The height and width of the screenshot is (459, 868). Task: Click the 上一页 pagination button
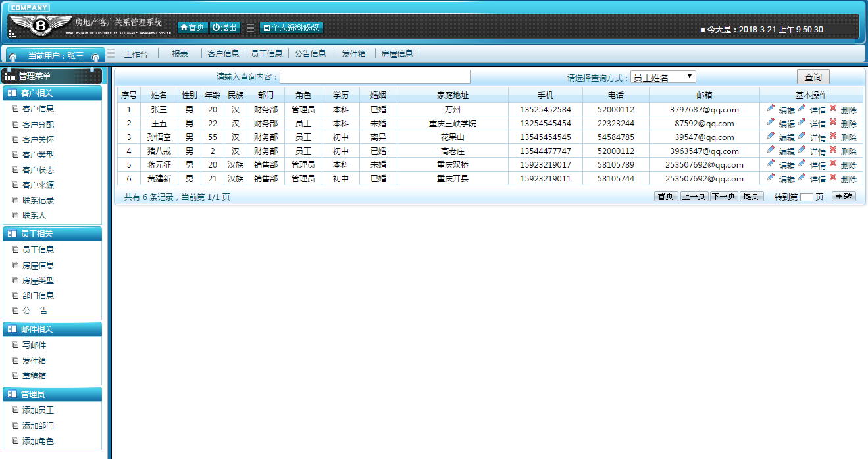point(694,197)
